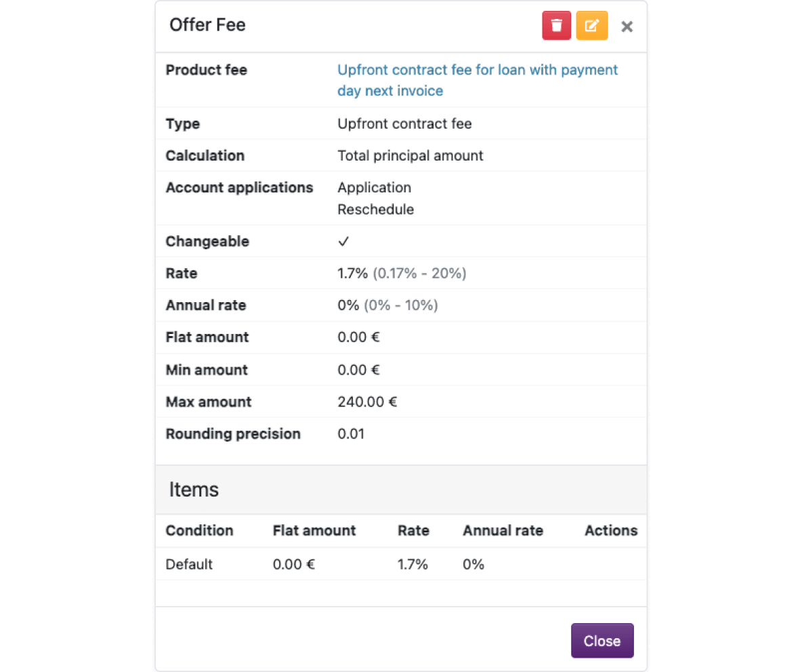Open the Upfront contract fee product link
The height and width of the screenshot is (672, 802).
coord(478,81)
